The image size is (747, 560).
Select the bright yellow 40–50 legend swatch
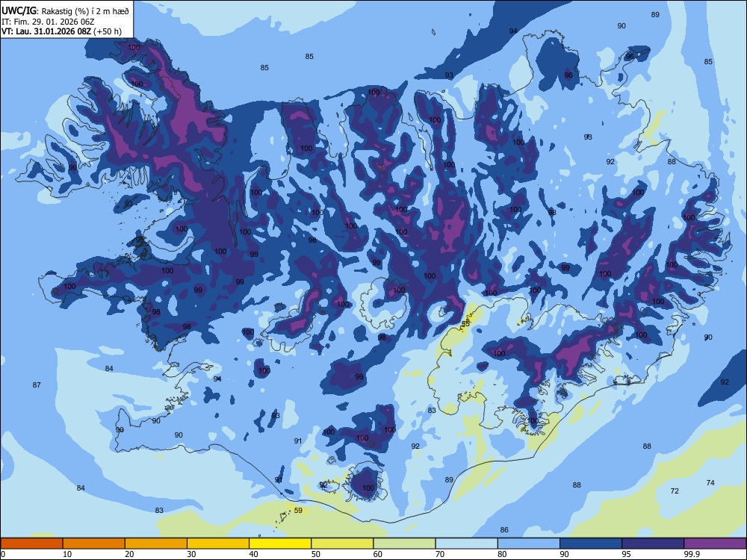(280, 544)
